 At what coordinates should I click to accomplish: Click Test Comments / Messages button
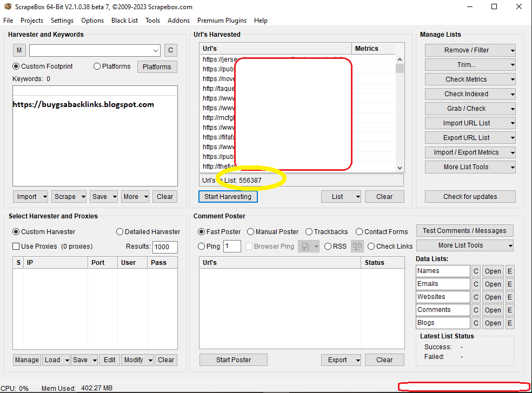[464, 231]
